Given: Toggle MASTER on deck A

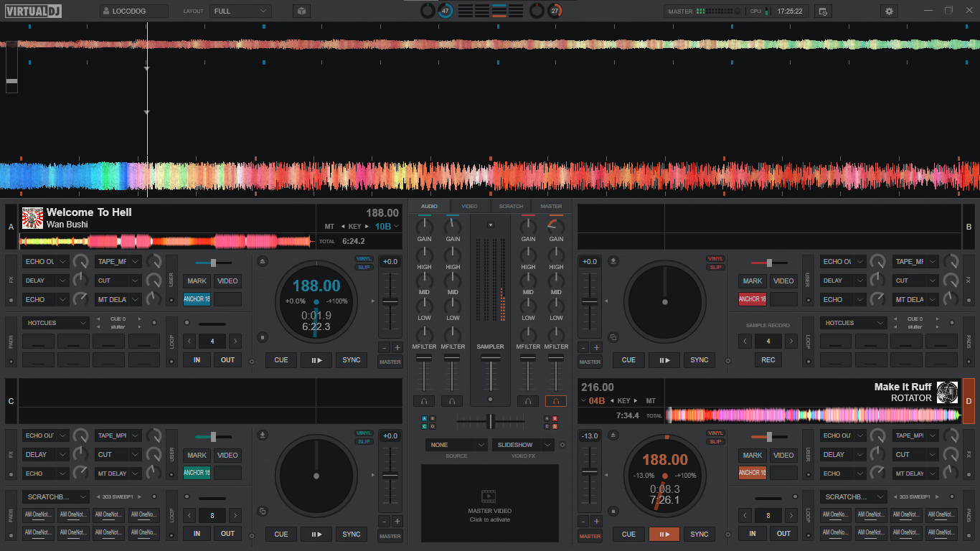Looking at the screenshot, I should click(390, 362).
